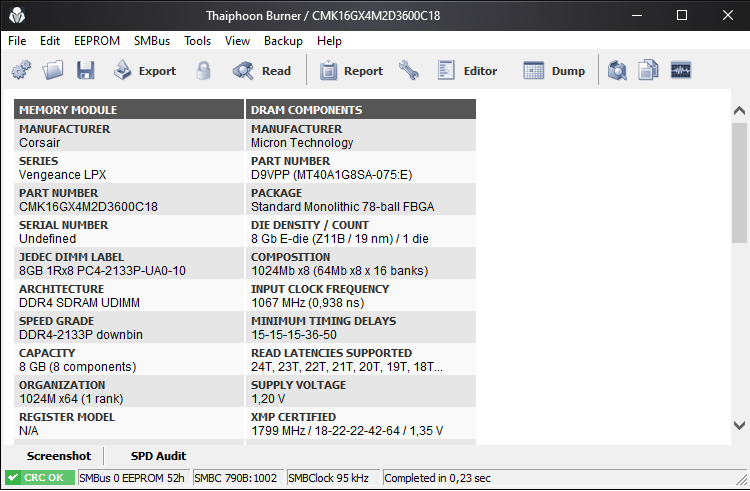Screen dimensions: 750x491
Task: Click the scrollbar down arrow
Action: pos(739,425)
